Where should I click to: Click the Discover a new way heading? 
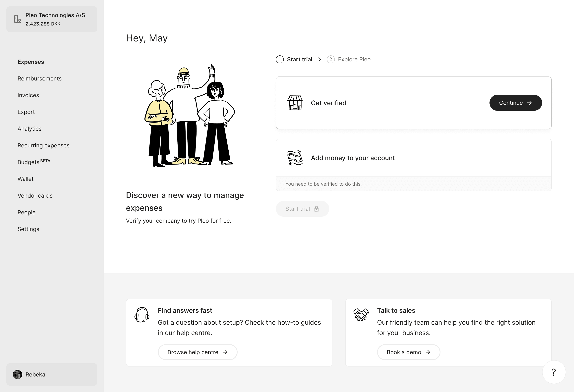[x=185, y=201]
